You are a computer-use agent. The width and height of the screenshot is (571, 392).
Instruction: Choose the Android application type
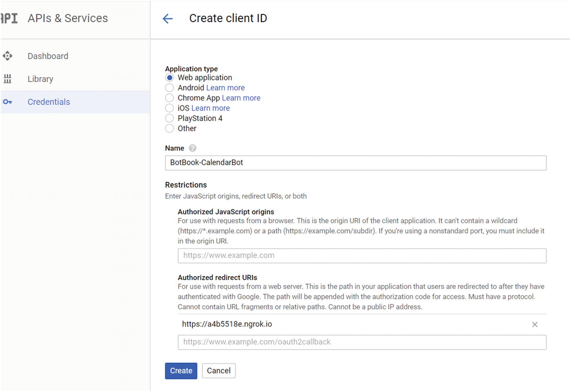pos(169,88)
